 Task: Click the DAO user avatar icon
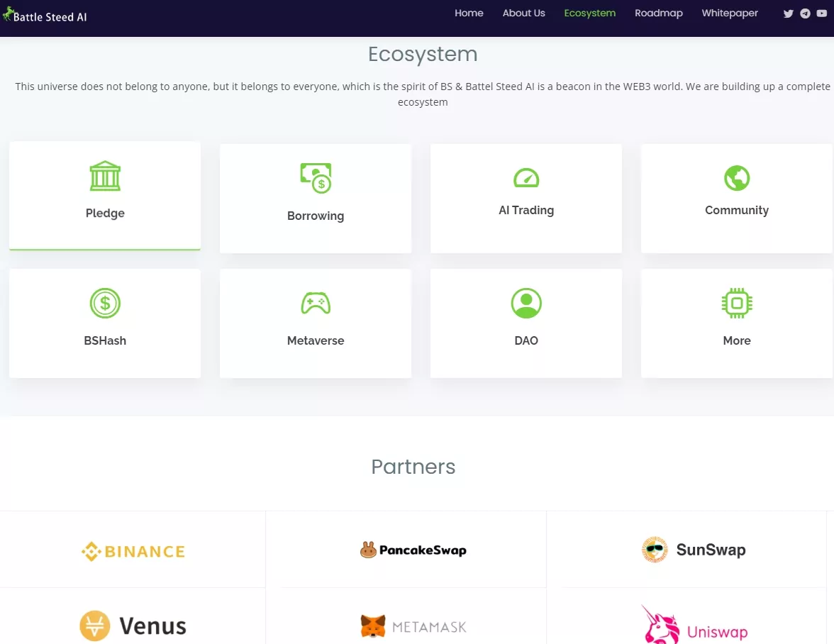tap(526, 303)
